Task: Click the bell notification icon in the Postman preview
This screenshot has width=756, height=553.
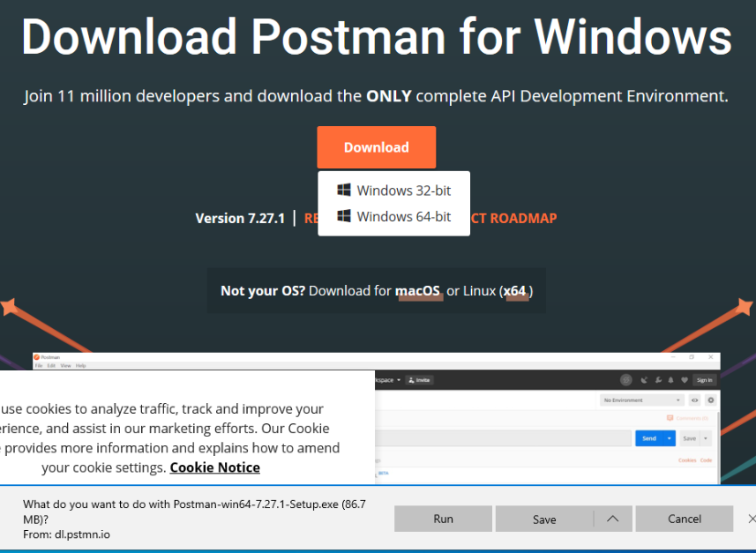Action: 670,380
